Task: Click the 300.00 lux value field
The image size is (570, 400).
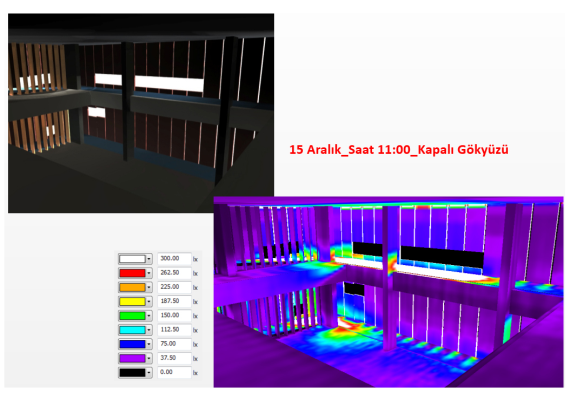Action: click(174, 259)
